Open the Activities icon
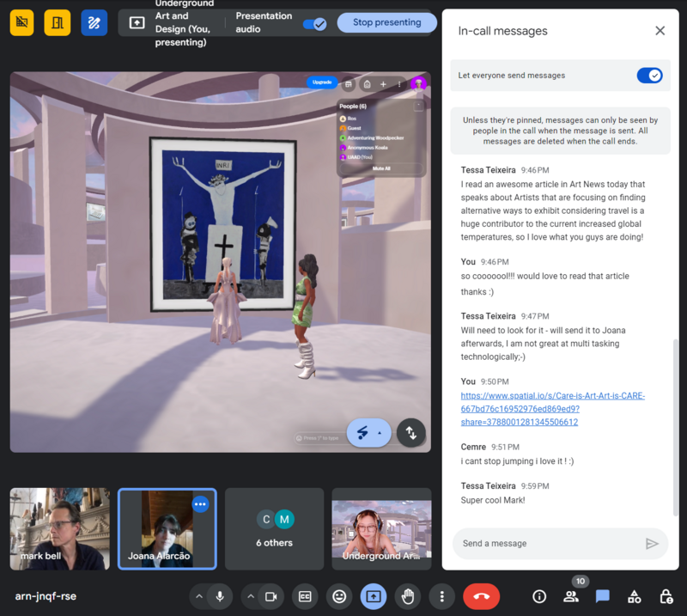Screen dimensions: 687x616 pyautogui.click(x=634, y=596)
